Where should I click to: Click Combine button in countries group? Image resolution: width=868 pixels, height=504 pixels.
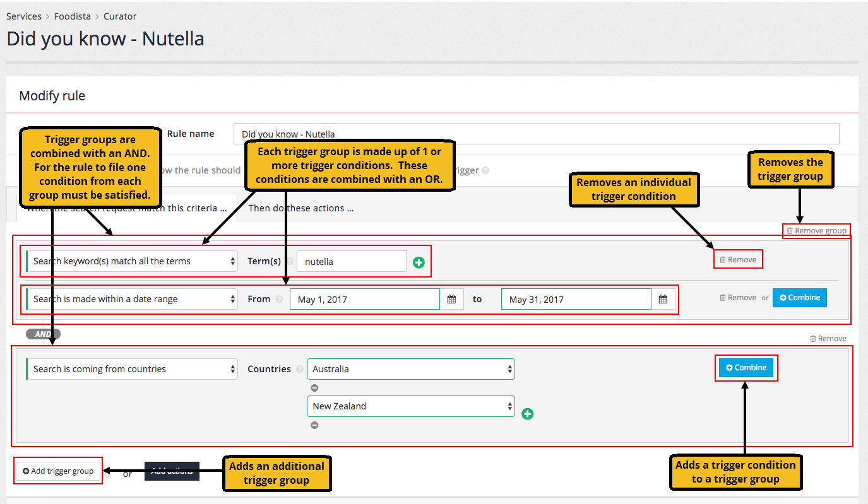[x=746, y=368]
